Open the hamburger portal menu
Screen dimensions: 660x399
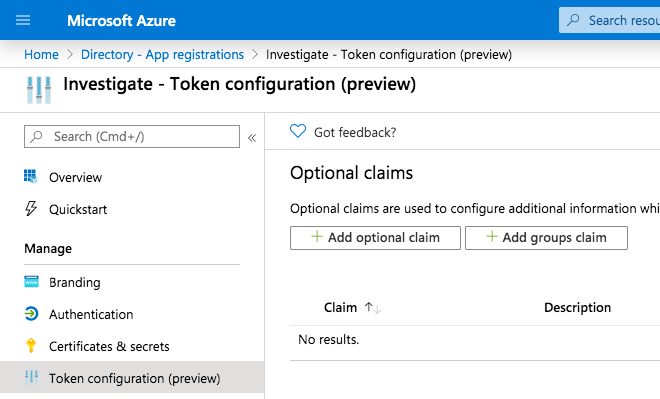tap(23, 20)
